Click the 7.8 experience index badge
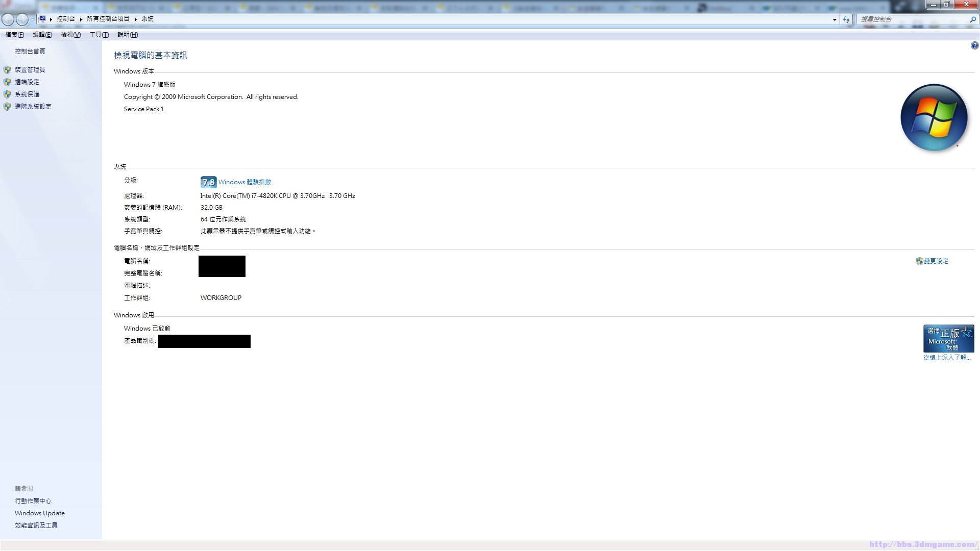 pyautogui.click(x=208, y=182)
